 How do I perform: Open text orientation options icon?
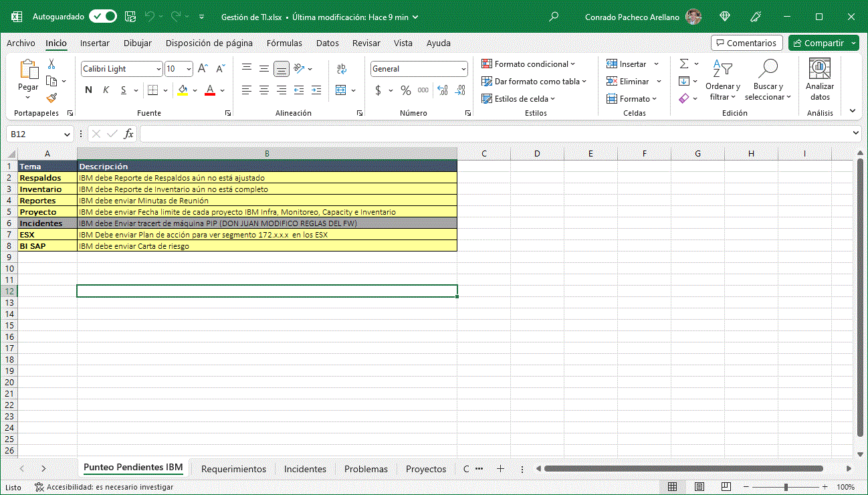(299, 69)
